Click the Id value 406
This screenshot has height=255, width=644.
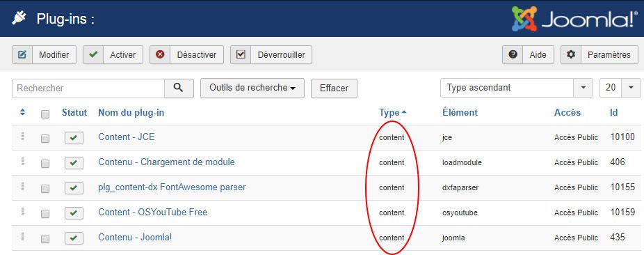[618, 162]
